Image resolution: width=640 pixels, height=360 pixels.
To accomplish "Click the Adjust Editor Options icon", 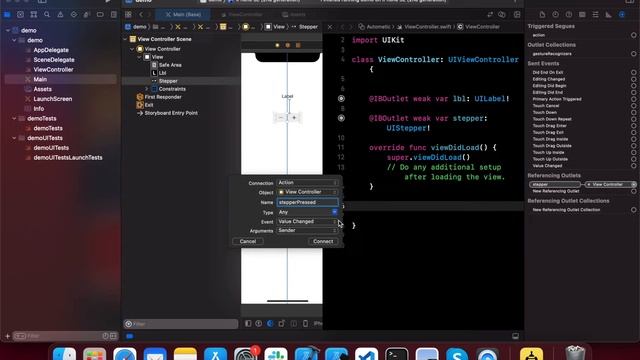I will point(502,15).
